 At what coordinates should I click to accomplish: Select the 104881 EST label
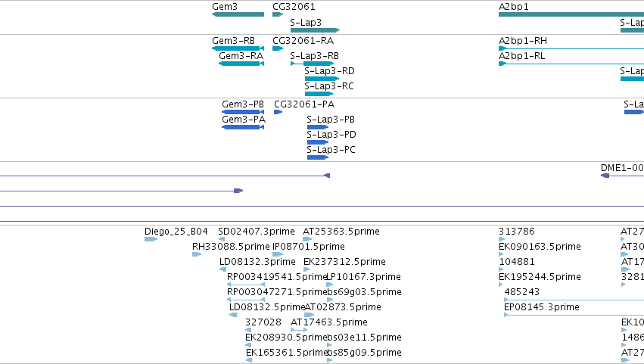[517, 262]
